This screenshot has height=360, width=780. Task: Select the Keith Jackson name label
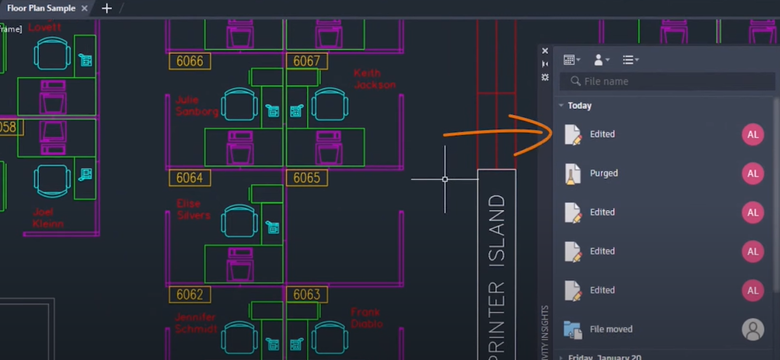click(x=374, y=79)
